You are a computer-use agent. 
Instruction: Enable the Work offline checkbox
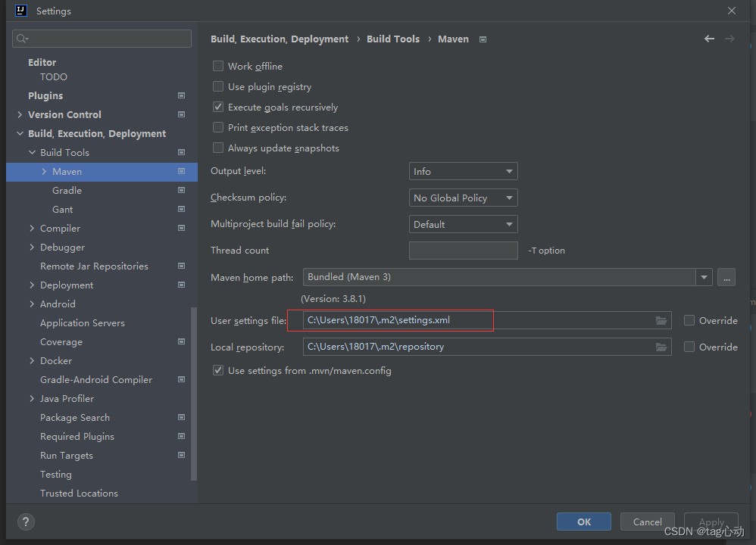click(x=218, y=66)
